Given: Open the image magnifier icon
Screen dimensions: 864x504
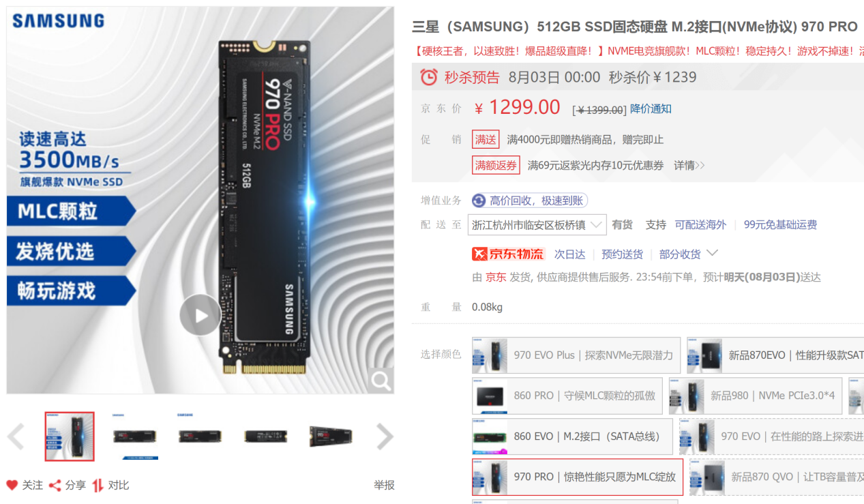Looking at the screenshot, I should coord(381,380).
